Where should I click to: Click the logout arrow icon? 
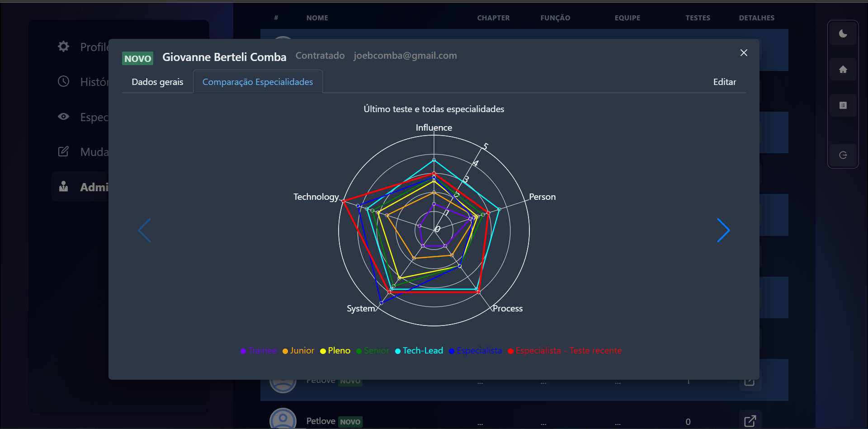point(843,155)
